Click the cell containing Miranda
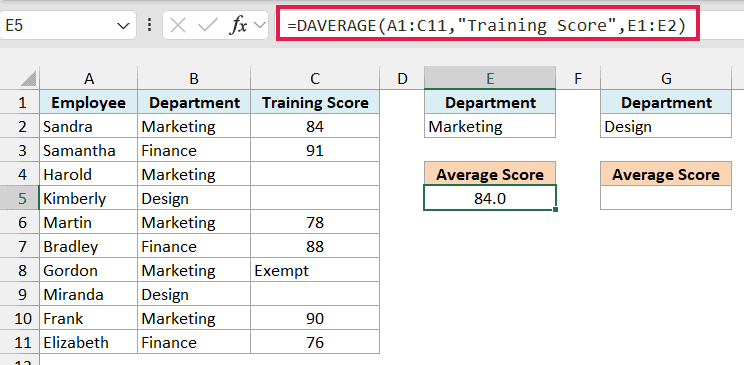 pos(89,294)
